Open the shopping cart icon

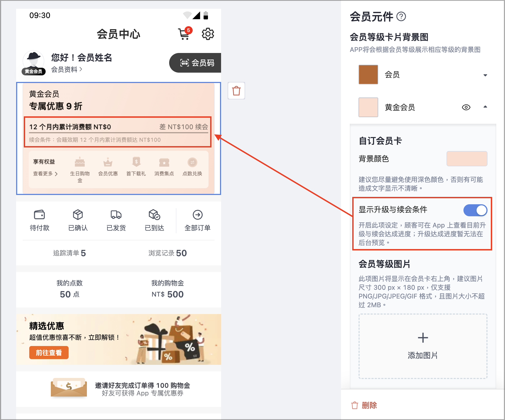tap(185, 34)
